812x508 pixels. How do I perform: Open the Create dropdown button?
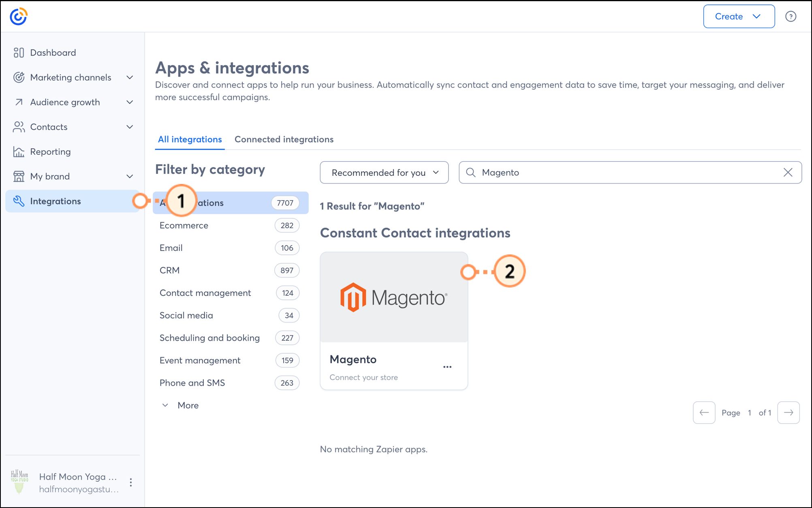coord(739,17)
